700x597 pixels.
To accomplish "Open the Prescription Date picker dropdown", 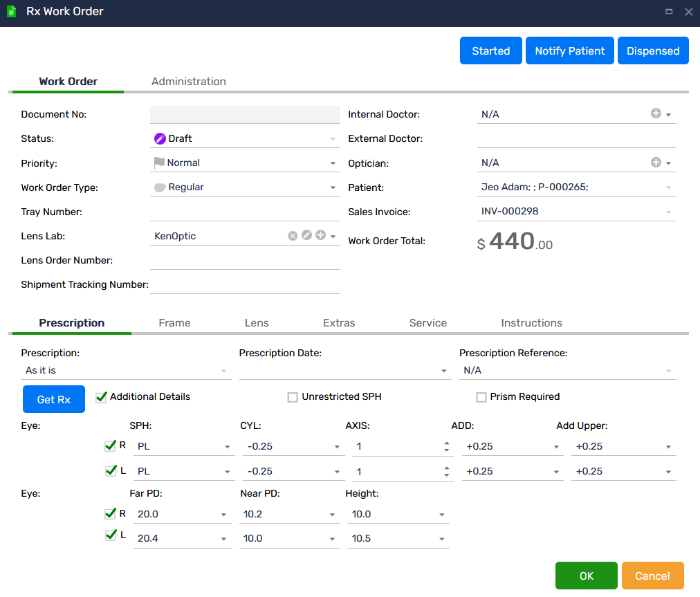I will (x=444, y=371).
